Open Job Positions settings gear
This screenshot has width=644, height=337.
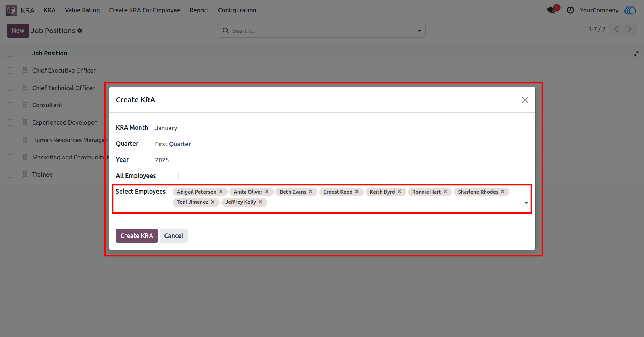(80, 31)
